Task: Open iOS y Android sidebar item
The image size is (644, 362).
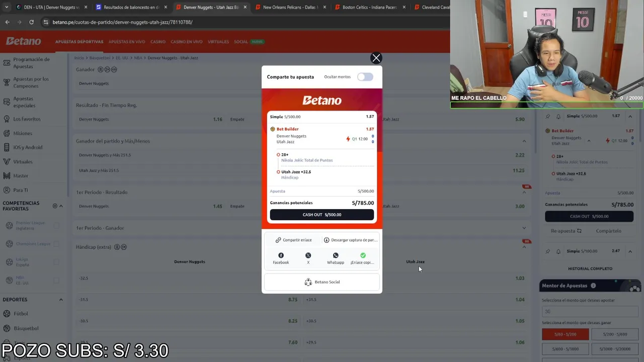Action: (x=28, y=147)
